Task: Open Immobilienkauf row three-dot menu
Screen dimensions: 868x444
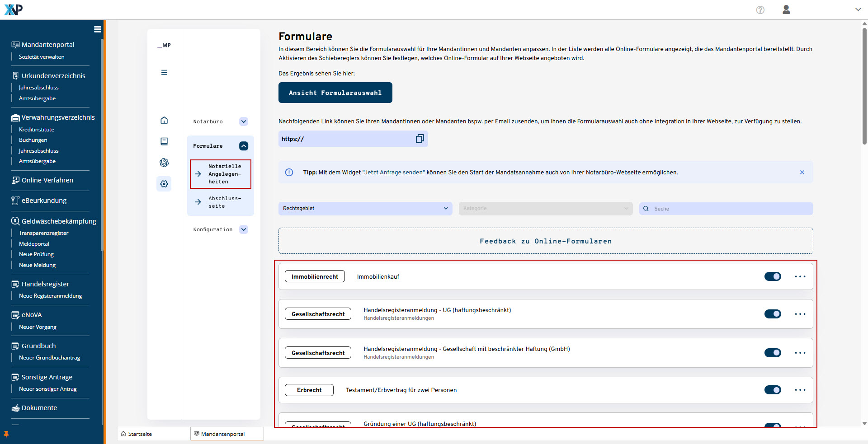Action: tap(800, 276)
